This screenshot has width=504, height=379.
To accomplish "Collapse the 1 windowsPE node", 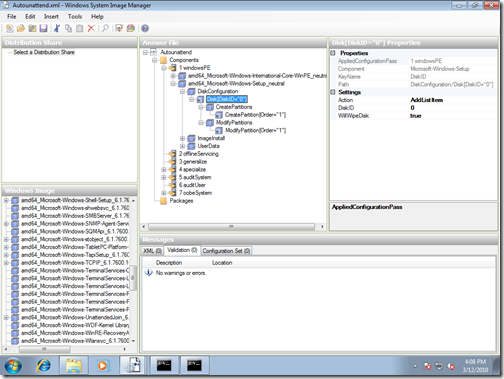I will [164, 68].
